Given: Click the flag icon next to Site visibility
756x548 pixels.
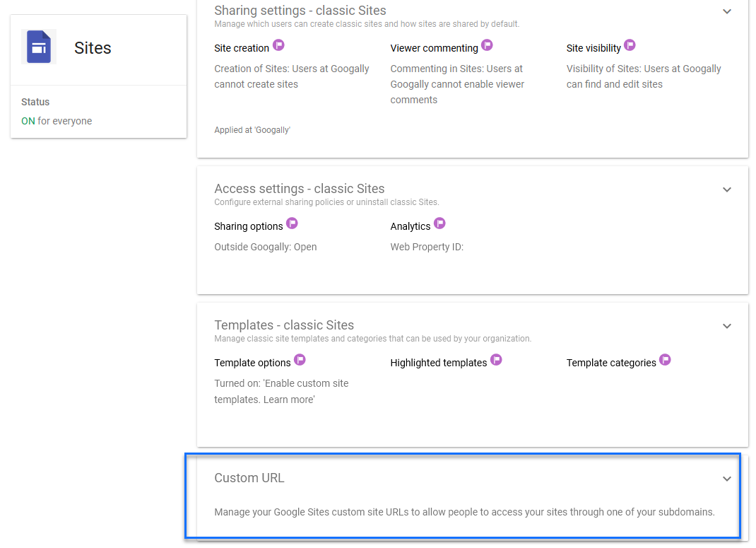Looking at the screenshot, I should point(628,45).
